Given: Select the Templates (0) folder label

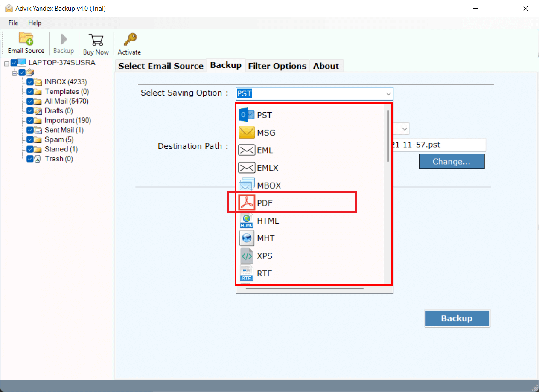Looking at the screenshot, I should [67, 92].
